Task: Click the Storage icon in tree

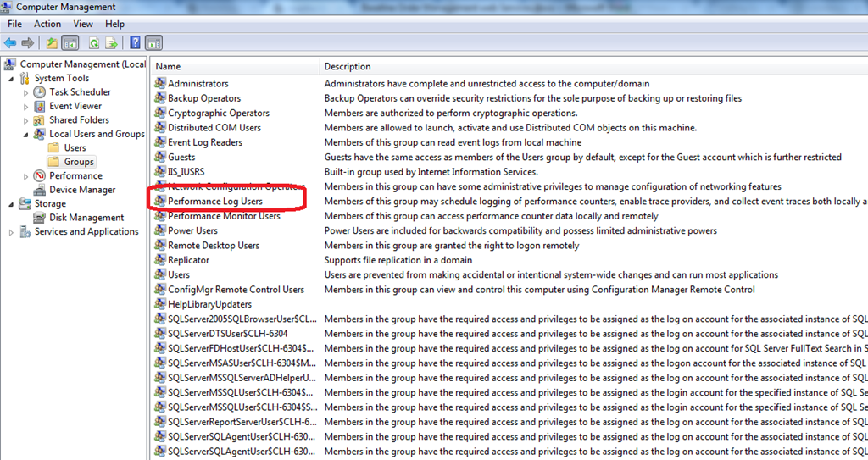Action: click(x=25, y=203)
